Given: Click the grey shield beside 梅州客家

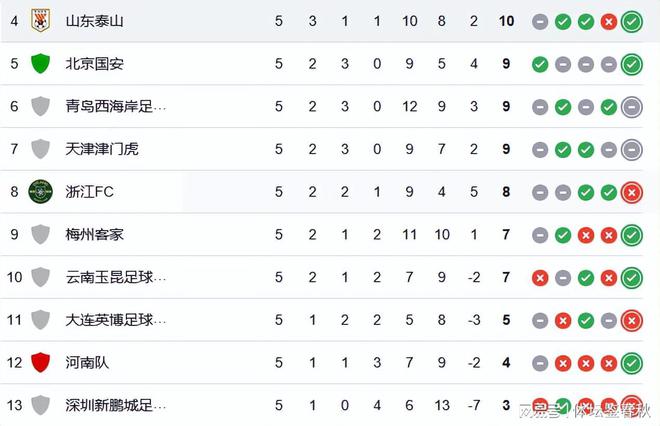Looking at the screenshot, I should click(x=40, y=234).
